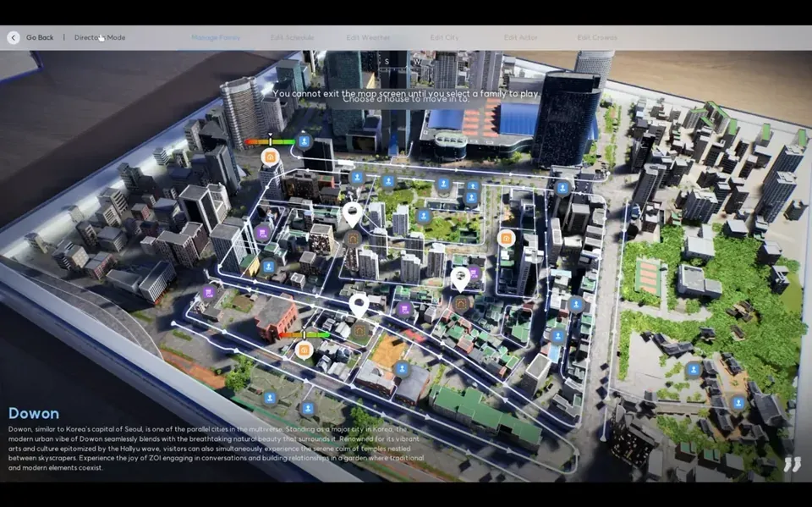Open the Edit Schedule tab
Screen dimensions: 812x507
click(x=292, y=37)
